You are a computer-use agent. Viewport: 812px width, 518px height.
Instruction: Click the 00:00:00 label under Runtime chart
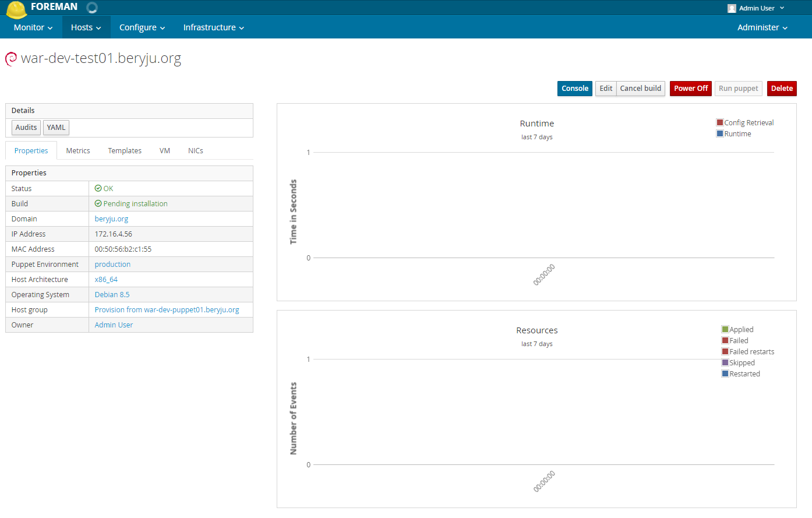coord(544,274)
